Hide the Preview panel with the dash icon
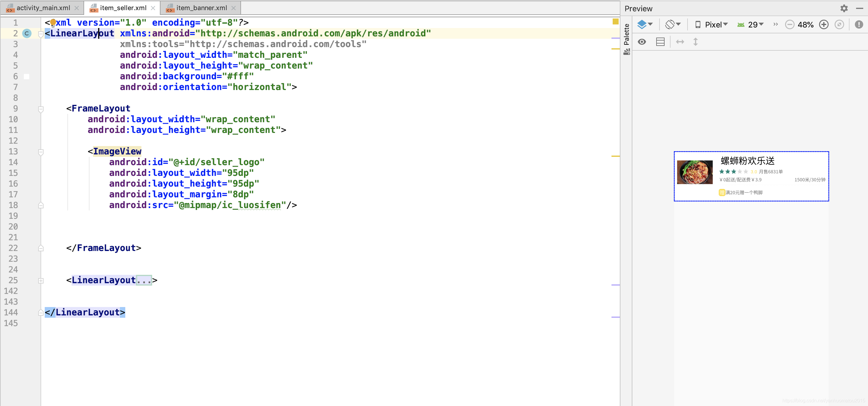Image resolution: width=868 pixels, height=406 pixels. [x=859, y=8]
